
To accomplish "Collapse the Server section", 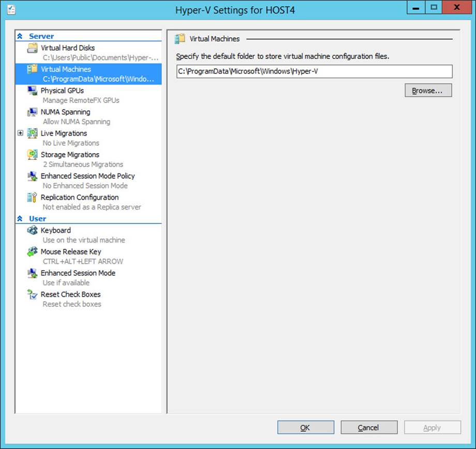I will pos(20,36).
